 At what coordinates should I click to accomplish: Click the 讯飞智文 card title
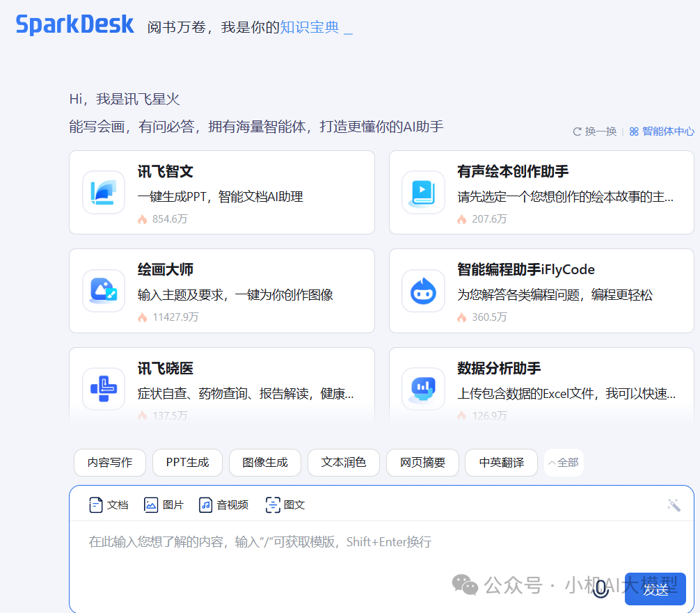[165, 171]
